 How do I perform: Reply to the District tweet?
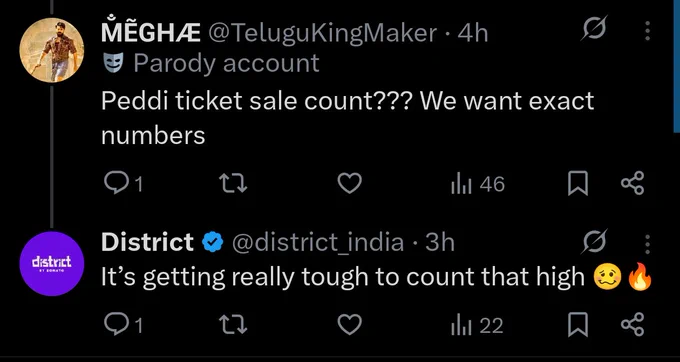[123, 325]
